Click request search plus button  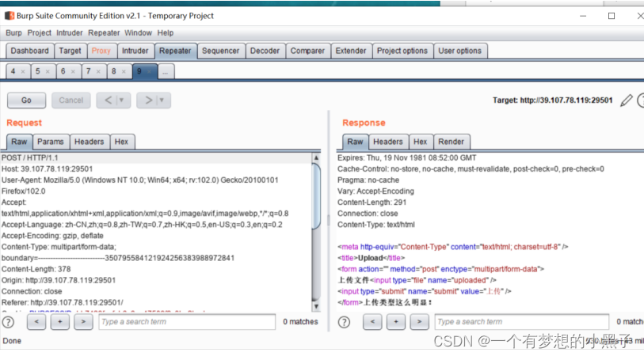pyautogui.click(x=60, y=322)
